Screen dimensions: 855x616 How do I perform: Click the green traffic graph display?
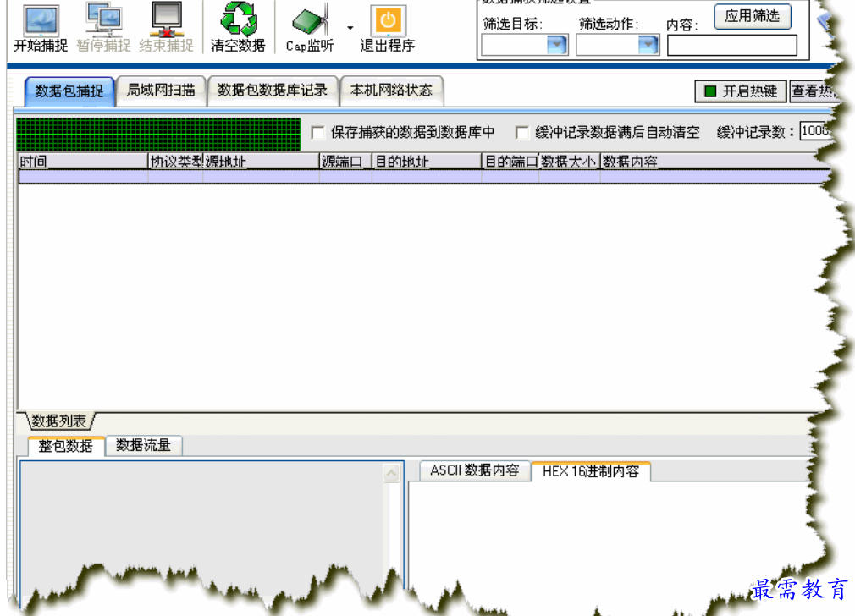(158, 134)
